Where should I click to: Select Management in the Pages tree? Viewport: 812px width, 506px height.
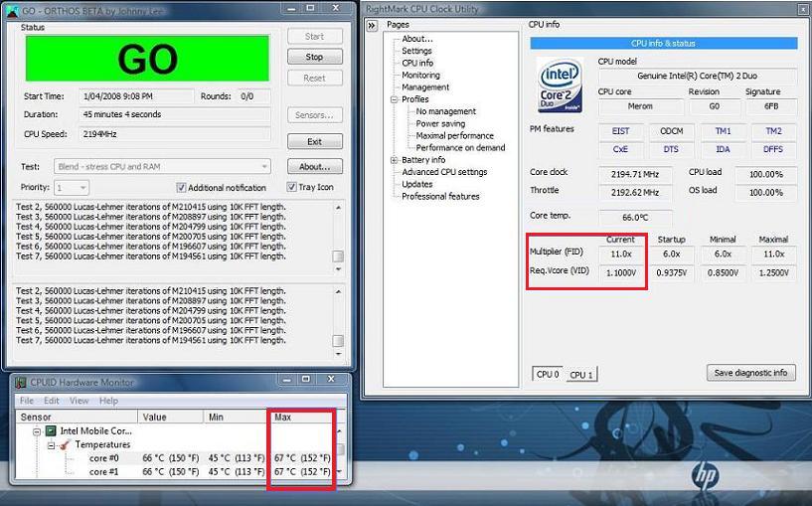425,87
